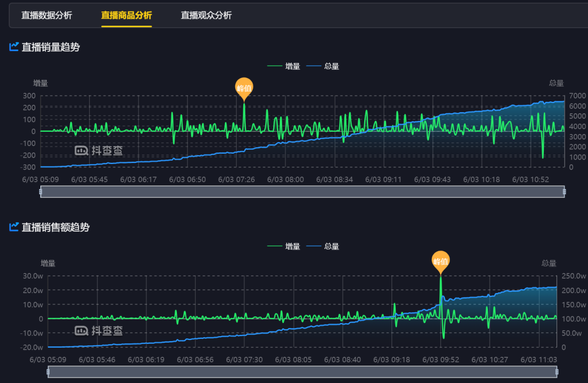Click the 直播销售额趋势 section heading
588x383 pixels.
[56, 227]
